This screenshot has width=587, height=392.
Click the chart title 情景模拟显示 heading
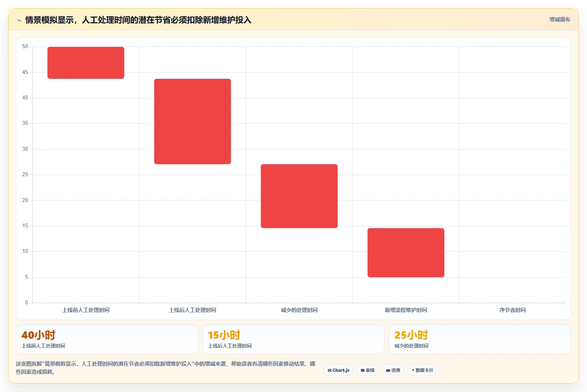coord(138,20)
